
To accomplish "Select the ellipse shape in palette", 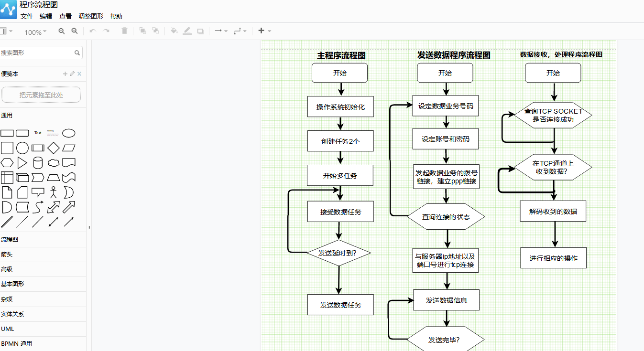I will pos(69,133).
